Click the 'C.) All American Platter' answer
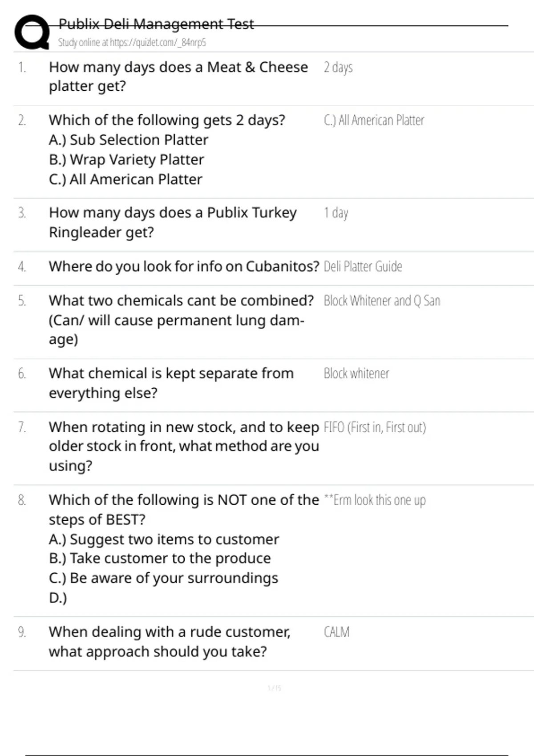The width and height of the screenshot is (534, 756). coord(374,121)
